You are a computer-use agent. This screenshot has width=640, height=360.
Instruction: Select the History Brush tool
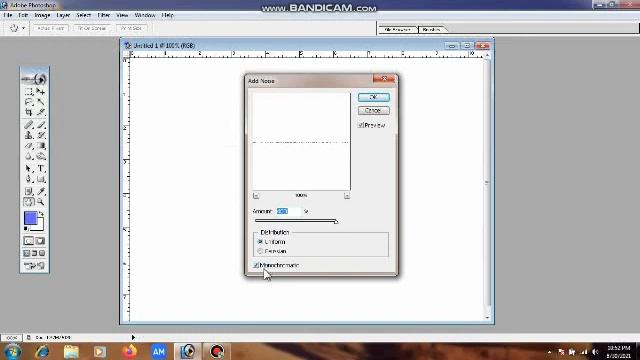click(40, 135)
